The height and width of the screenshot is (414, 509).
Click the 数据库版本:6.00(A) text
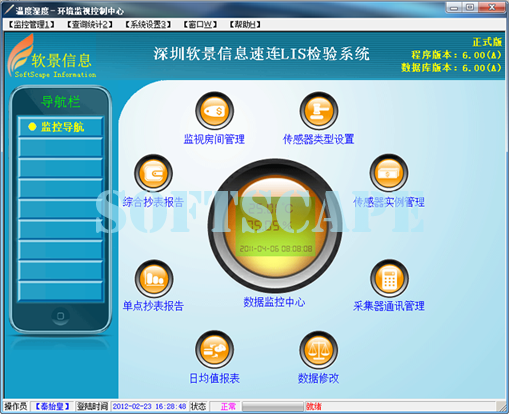coord(451,68)
